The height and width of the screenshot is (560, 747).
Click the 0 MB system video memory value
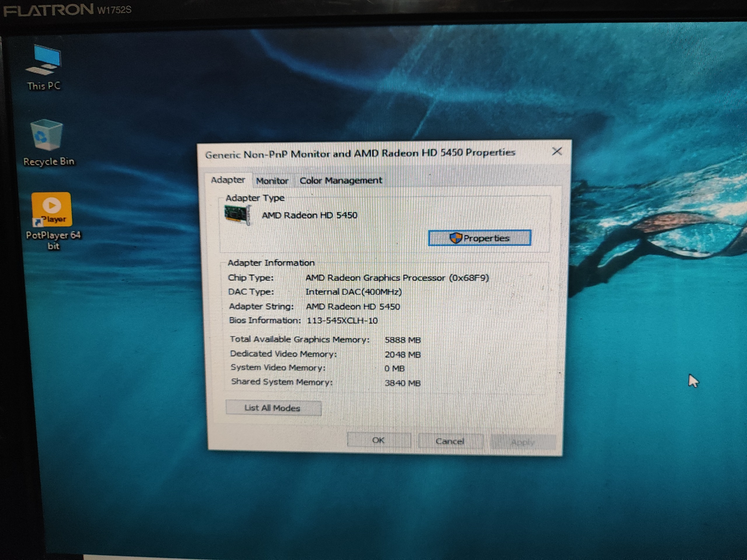[x=395, y=369]
